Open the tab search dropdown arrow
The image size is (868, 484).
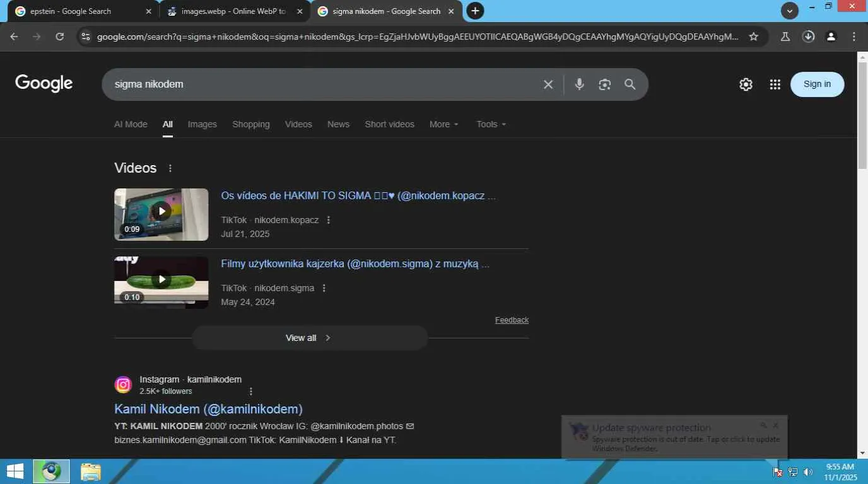790,11
